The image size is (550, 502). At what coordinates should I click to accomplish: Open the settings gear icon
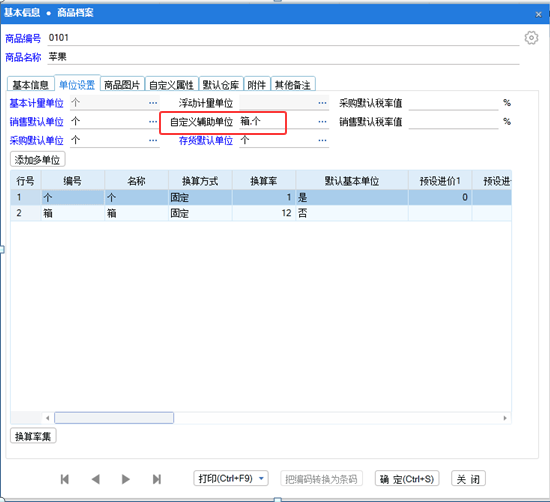pos(531,38)
